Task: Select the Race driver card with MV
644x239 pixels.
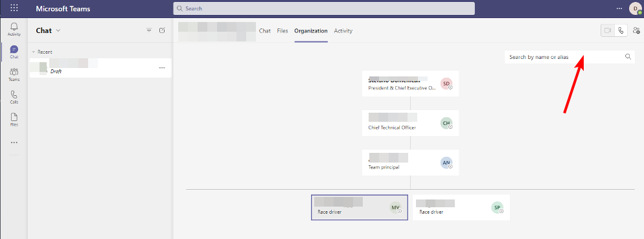Action: pos(360,207)
